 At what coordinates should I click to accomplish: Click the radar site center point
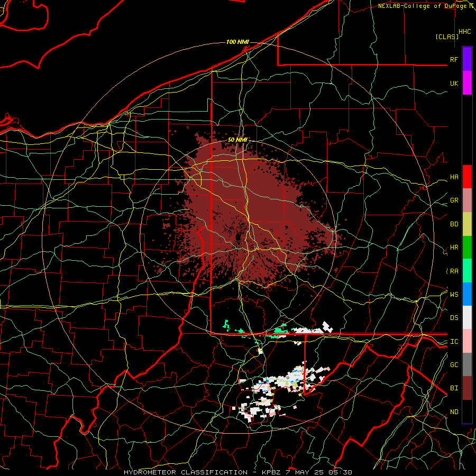[237, 237]
